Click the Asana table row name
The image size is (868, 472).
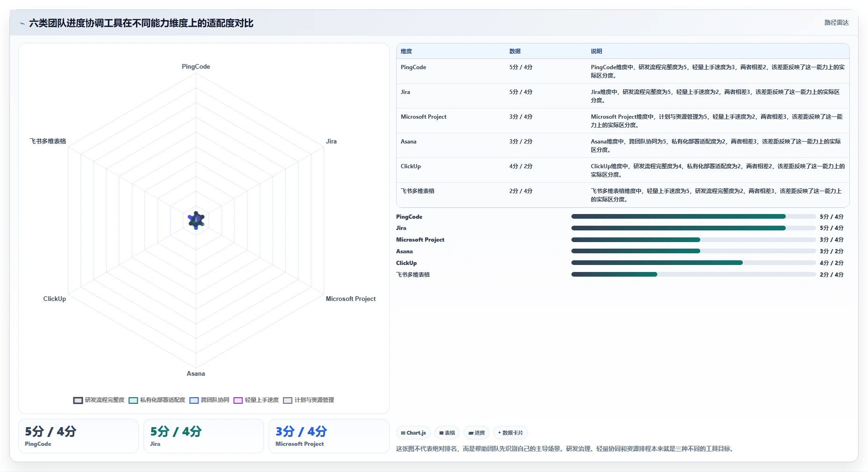408,142
